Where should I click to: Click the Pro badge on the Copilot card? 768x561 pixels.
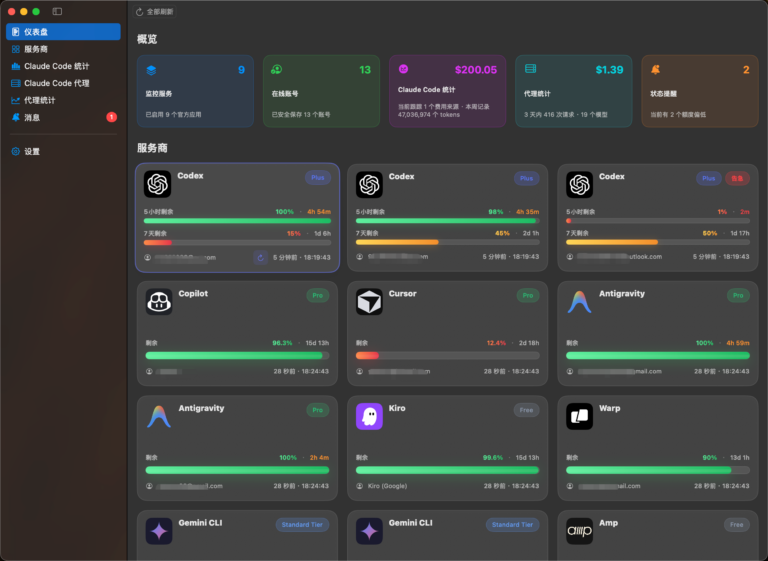pyautogui.click(x=318, y=295)
